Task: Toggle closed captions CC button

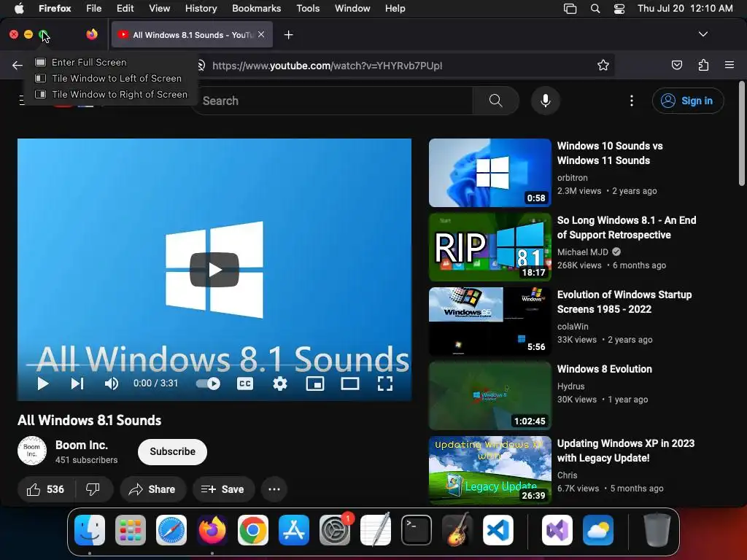Action: coord(245,384)
